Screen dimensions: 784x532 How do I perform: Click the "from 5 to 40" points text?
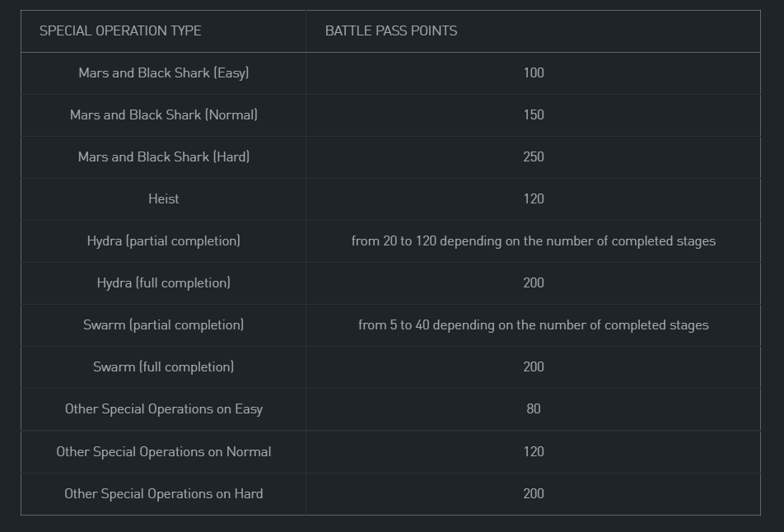(534, 324)
